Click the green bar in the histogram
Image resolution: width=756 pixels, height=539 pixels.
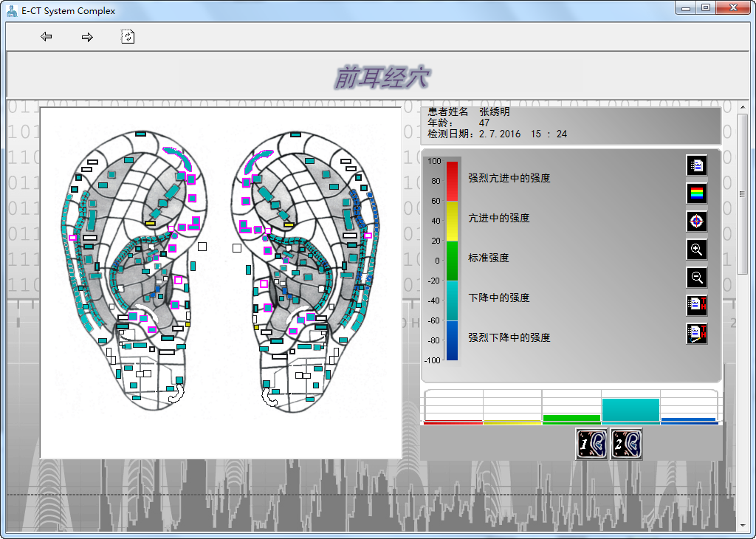coord(571,419)
